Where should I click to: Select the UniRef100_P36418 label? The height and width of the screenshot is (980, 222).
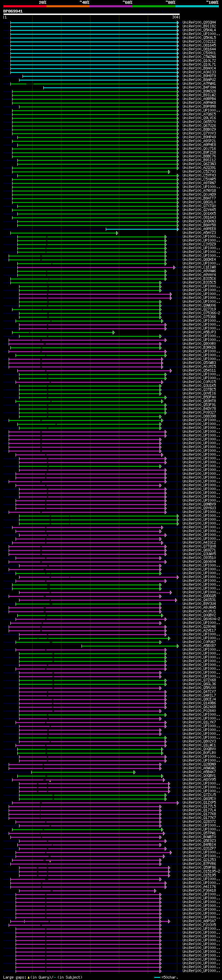click(199, 890)
